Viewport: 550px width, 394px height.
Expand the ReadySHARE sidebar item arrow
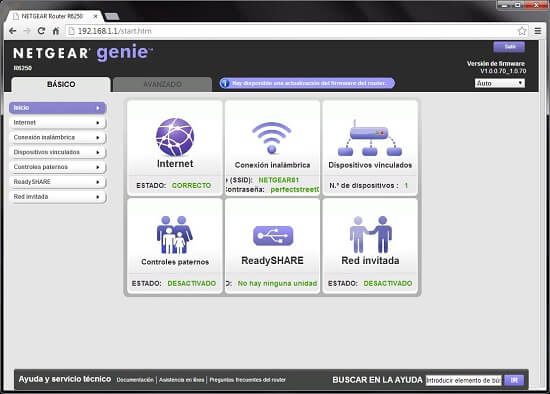(98, 182)
